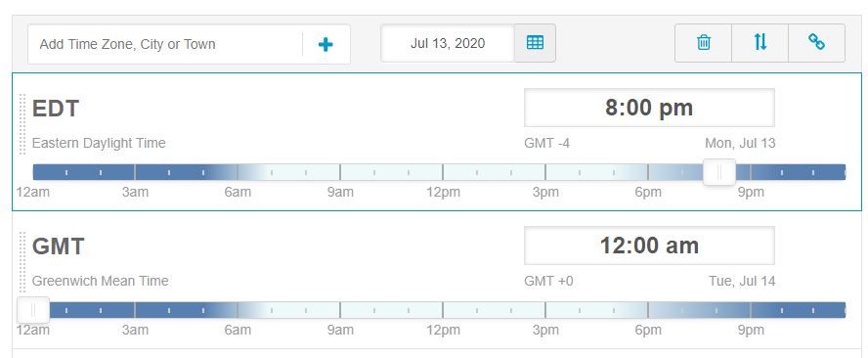Click the EDT slider handle
The height and width of the screenshot is (358, 868).
719,172
